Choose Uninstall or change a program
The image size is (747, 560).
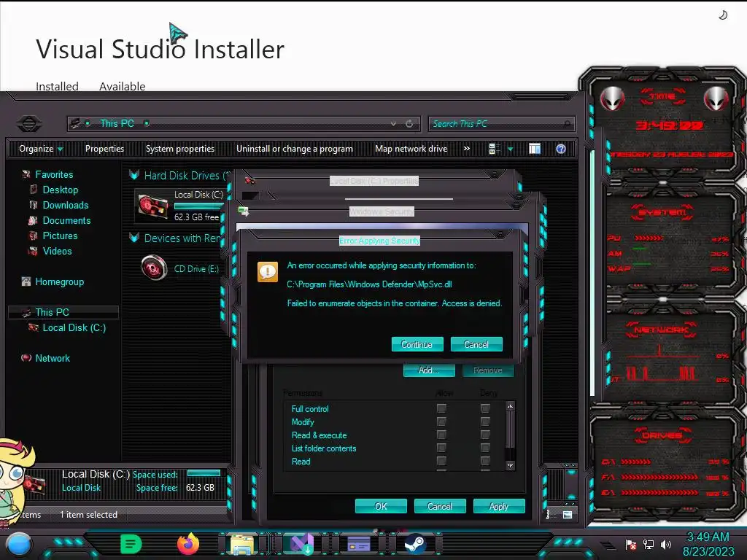(x=295, y=149)
